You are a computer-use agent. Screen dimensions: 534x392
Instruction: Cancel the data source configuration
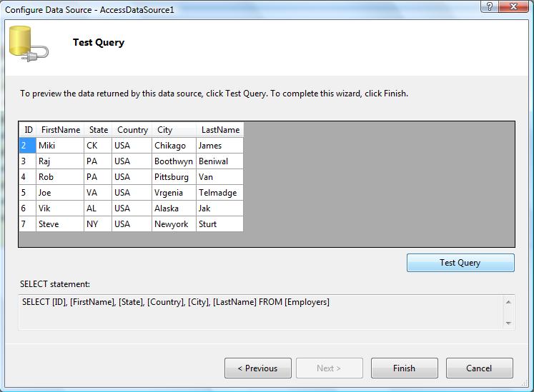pyautogui.click(x=479, y=368)
